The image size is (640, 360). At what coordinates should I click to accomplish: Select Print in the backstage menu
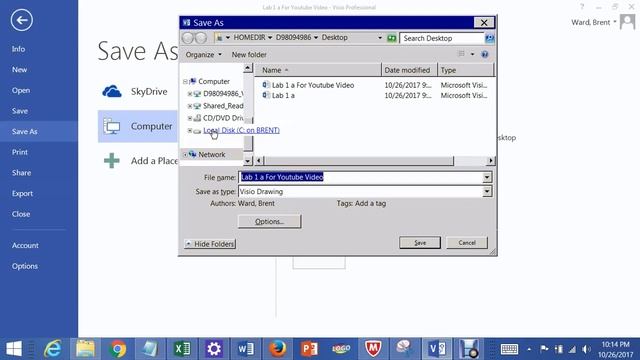click(x=20, y=152)
